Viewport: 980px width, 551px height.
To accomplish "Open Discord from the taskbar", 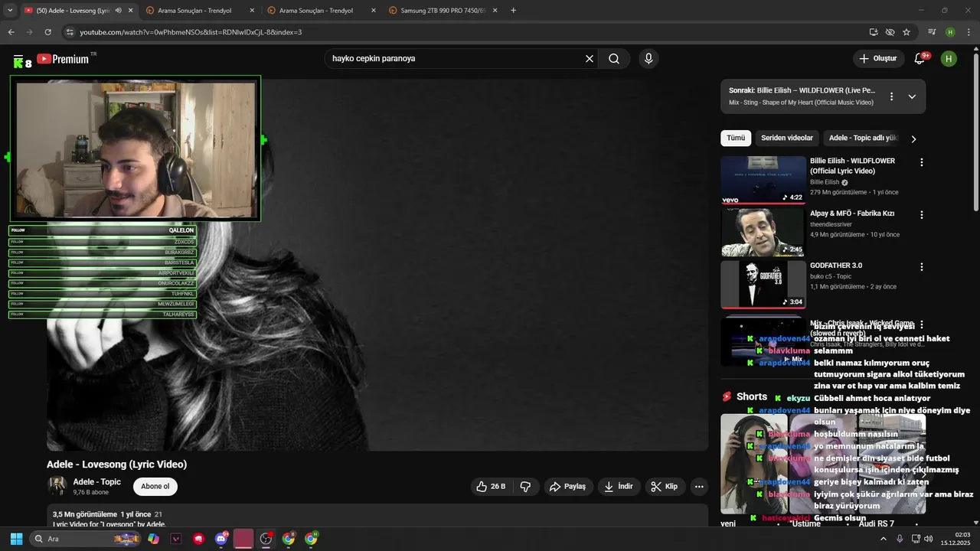I will tap(221, 539).
